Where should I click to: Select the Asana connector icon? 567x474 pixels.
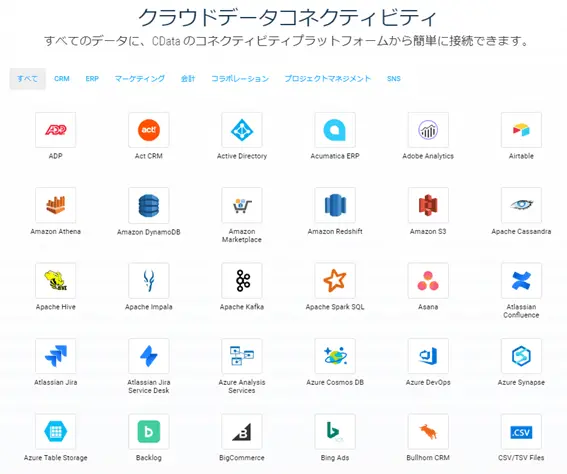pos(428,281)
